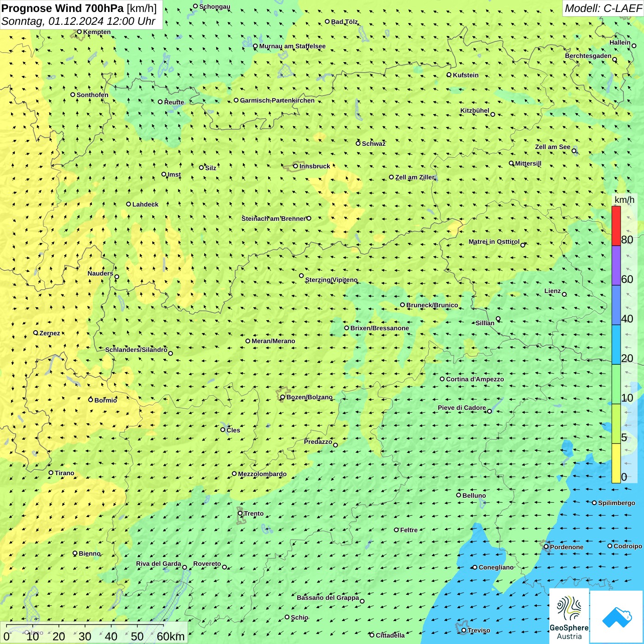Click the Riva del Garda label
Image resolution: width=644 pixels, height=644 pixels.
(158, 563)
